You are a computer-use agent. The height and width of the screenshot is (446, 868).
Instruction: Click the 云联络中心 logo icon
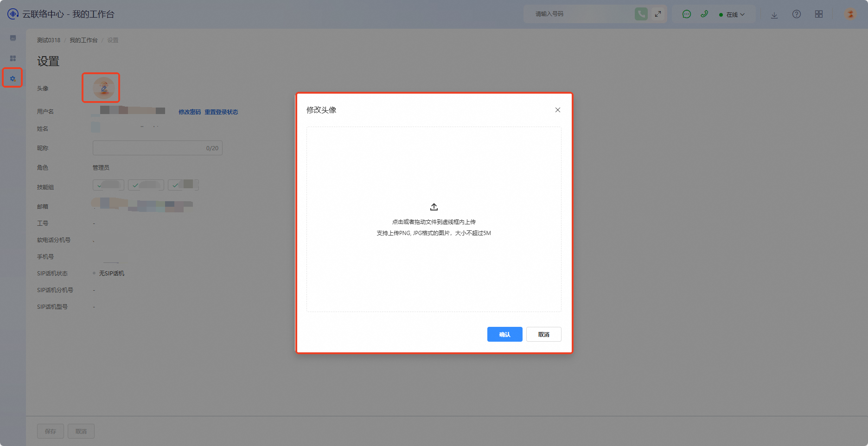click(13, 14)
